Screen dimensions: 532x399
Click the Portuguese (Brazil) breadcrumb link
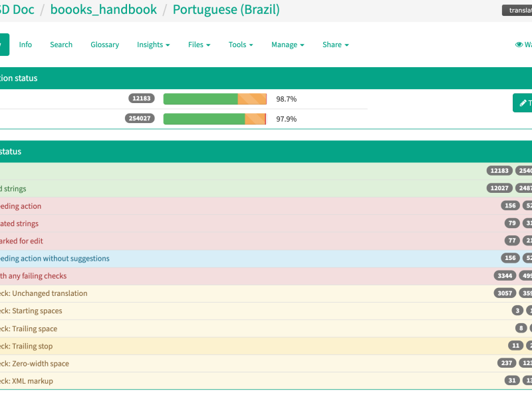(x=226, y=9)
